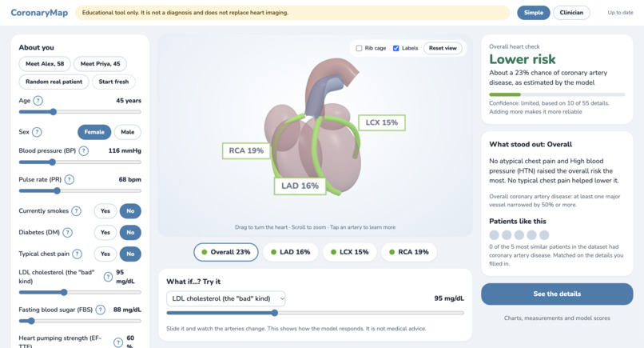Set Typical chest pain to No
This screenshot has width=644, height=348.
[130, 254]
